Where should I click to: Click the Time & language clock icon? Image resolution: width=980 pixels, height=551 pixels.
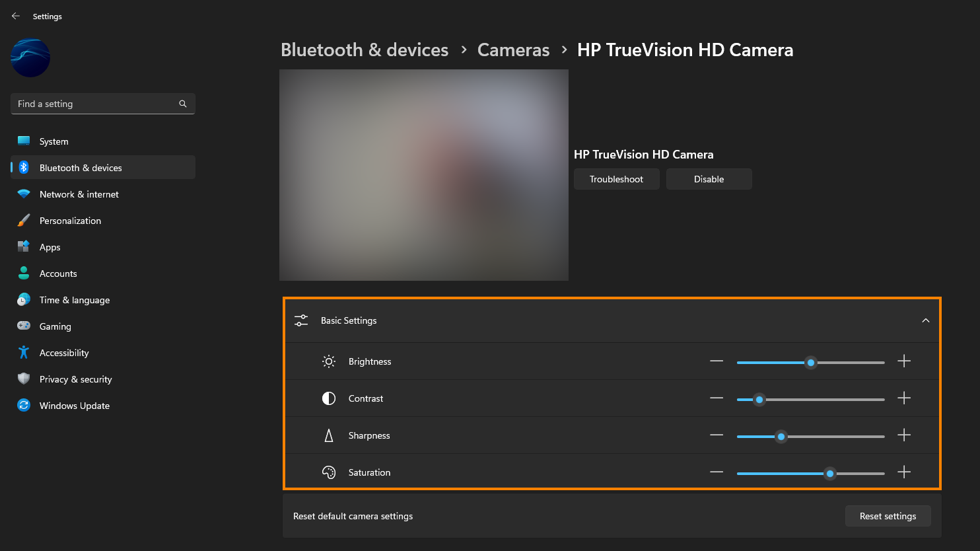(x=24, y=299)
